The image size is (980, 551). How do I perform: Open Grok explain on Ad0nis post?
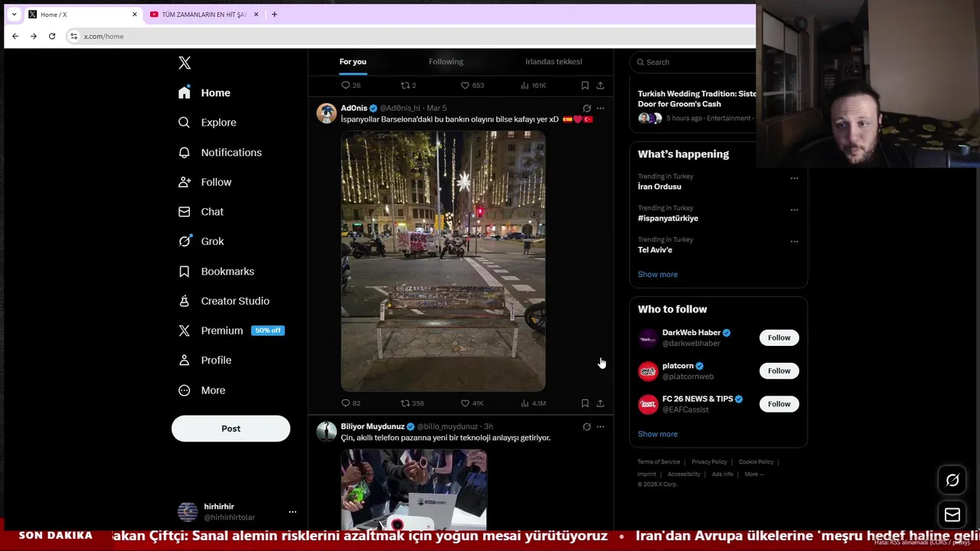tap(586, 109)
